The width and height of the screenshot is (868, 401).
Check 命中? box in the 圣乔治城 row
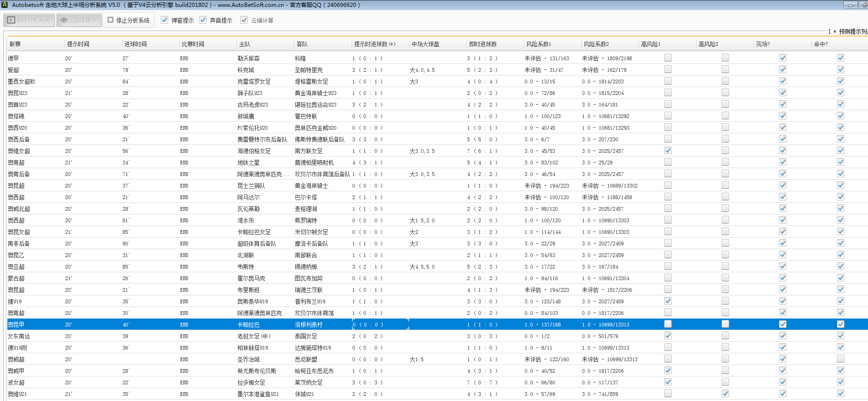pyautogui.click(x=840, y=359)
